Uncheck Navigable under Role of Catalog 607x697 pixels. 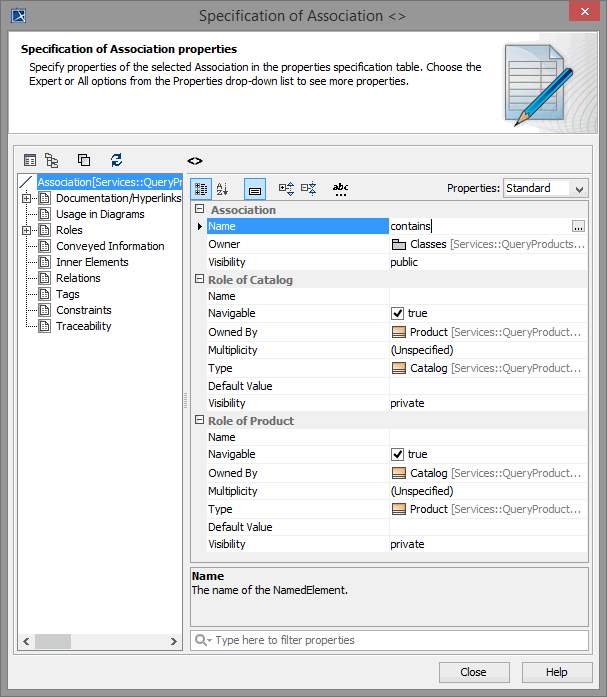(398, 314)
